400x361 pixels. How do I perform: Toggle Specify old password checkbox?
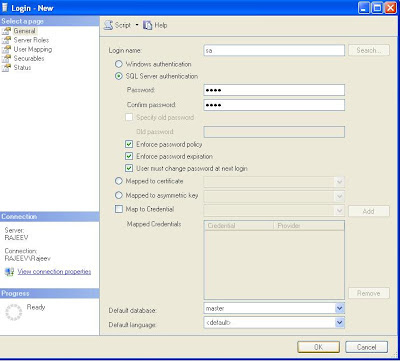129,117
